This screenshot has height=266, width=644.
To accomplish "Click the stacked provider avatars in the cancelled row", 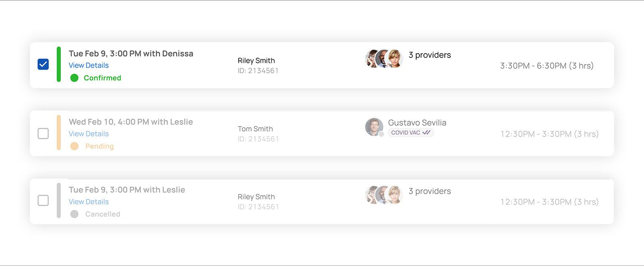I will pos(384,195).
